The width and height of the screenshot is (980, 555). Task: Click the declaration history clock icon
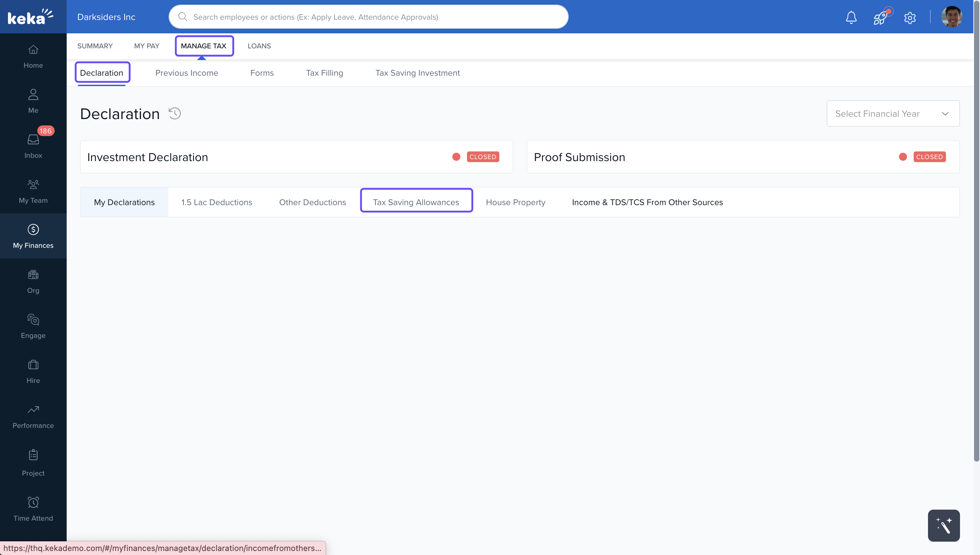[x=175, y=114]
